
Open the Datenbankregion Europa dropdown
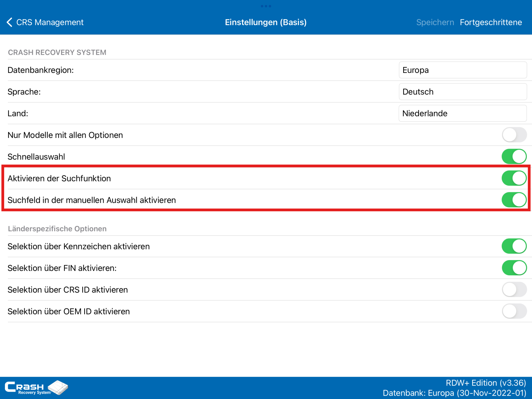coord(463,70)
